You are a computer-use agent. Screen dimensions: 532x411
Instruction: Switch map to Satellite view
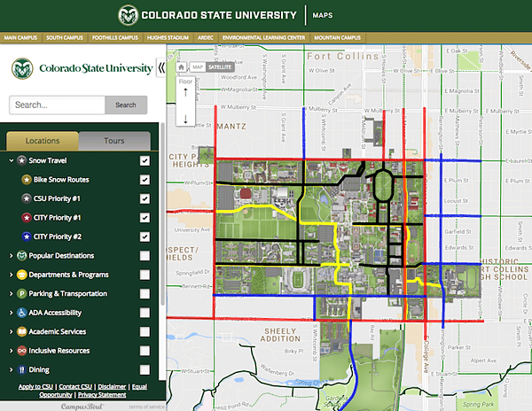pyautogui.click(x=220, y=67)
